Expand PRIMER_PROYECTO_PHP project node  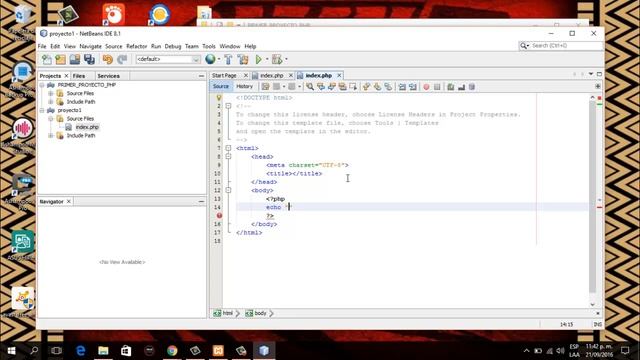pos(42,85)
